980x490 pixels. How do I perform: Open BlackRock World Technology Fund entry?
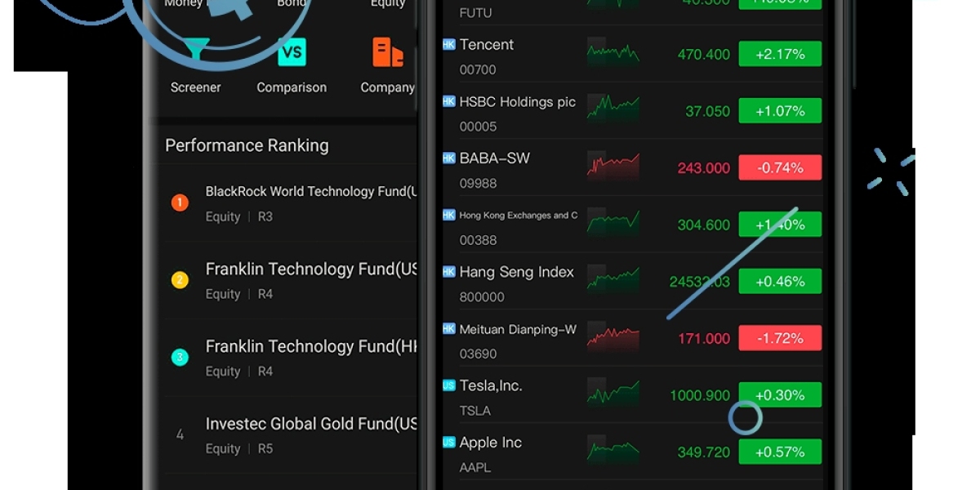(x=310, y=192)
